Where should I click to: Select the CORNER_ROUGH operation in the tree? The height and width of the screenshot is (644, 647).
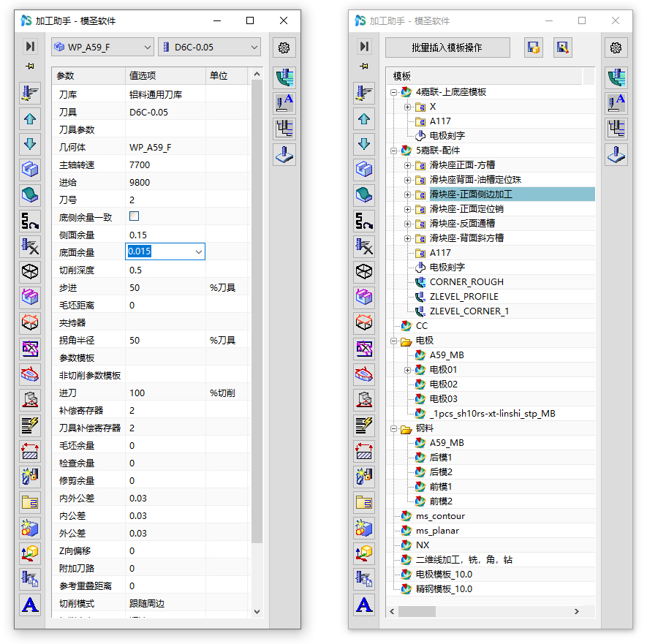coord(466,282)
